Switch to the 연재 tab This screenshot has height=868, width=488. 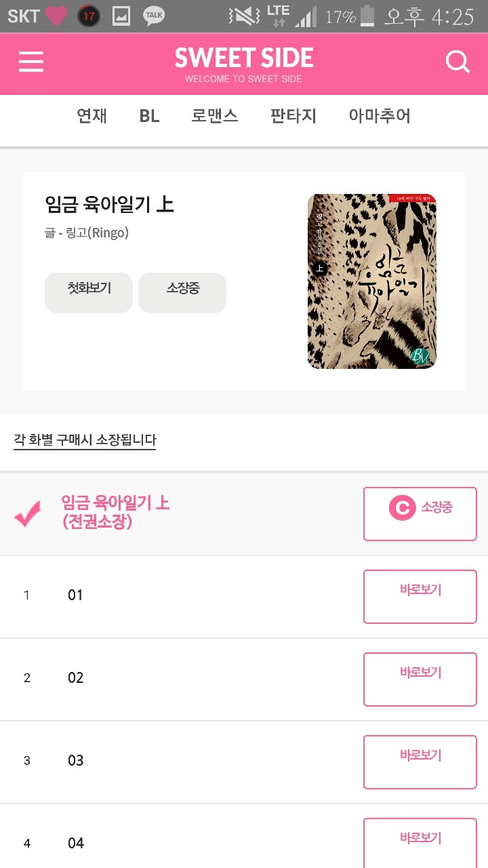coord(92,116)
